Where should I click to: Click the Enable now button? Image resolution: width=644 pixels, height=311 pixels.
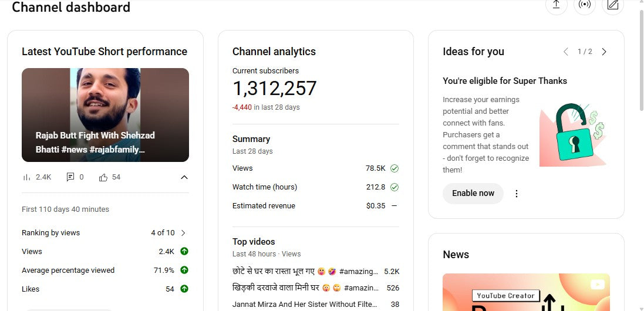[473, 193]
